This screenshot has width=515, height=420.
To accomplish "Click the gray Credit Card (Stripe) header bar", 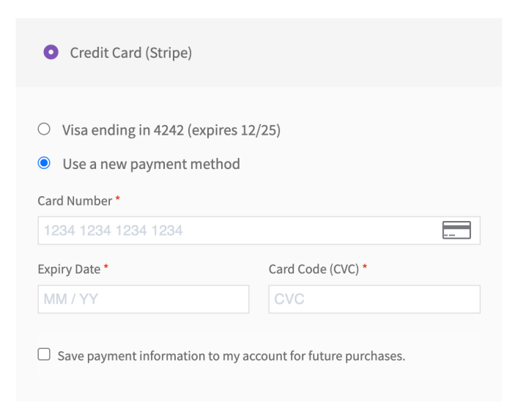I will tap(259, 53).
